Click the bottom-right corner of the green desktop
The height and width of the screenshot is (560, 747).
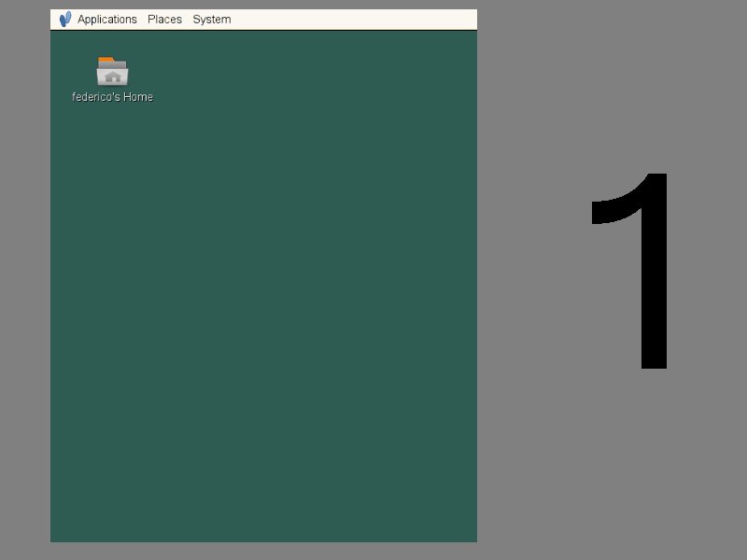(471, 536)
